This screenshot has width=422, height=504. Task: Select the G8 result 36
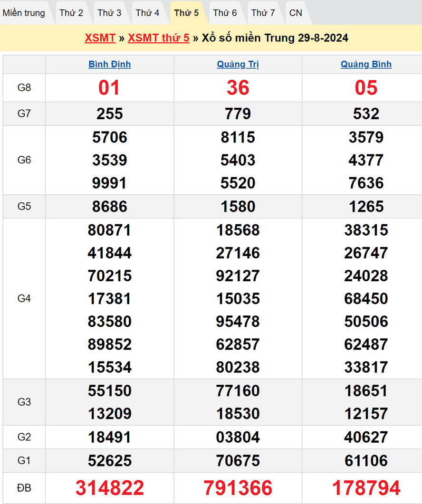[238, 87]
